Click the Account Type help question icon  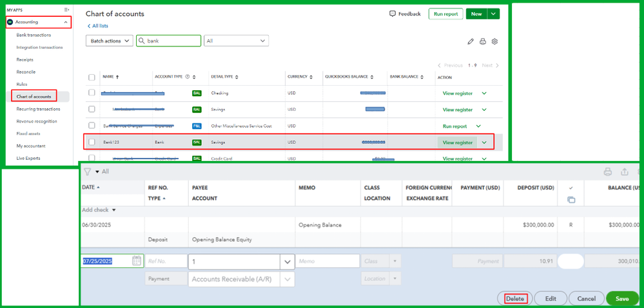(x=188, y=77)
